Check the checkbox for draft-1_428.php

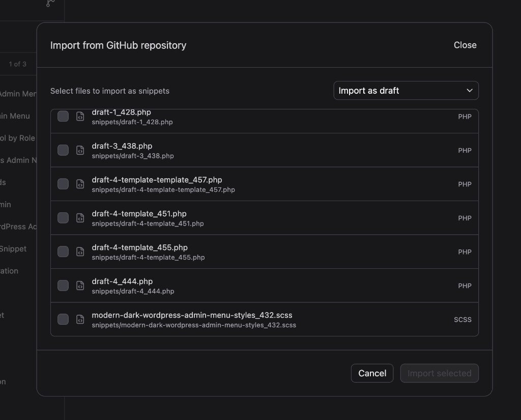pyautogui.click(x=63, y=116)
